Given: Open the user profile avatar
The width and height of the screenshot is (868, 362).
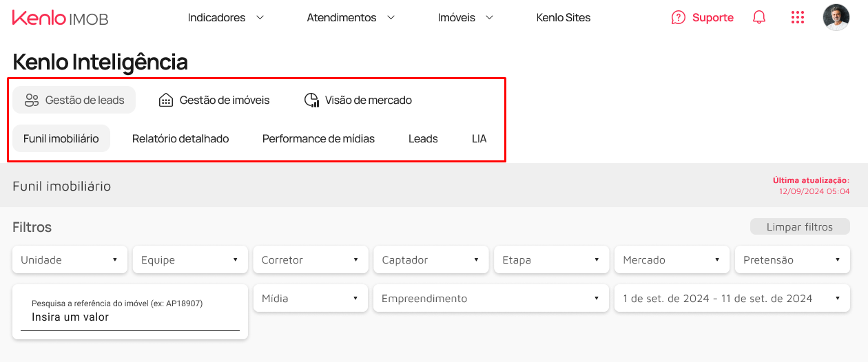Looking at the screenshot, I should 836,18.
